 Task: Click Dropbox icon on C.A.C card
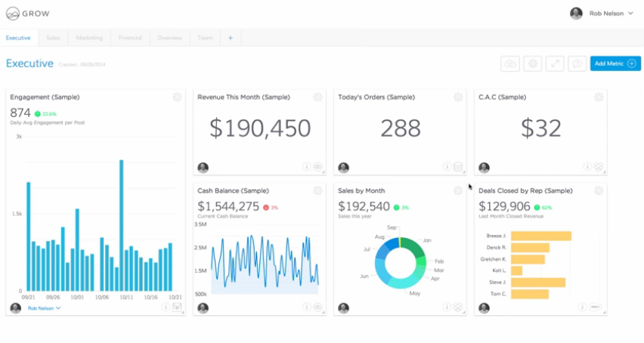coord(599,167)
